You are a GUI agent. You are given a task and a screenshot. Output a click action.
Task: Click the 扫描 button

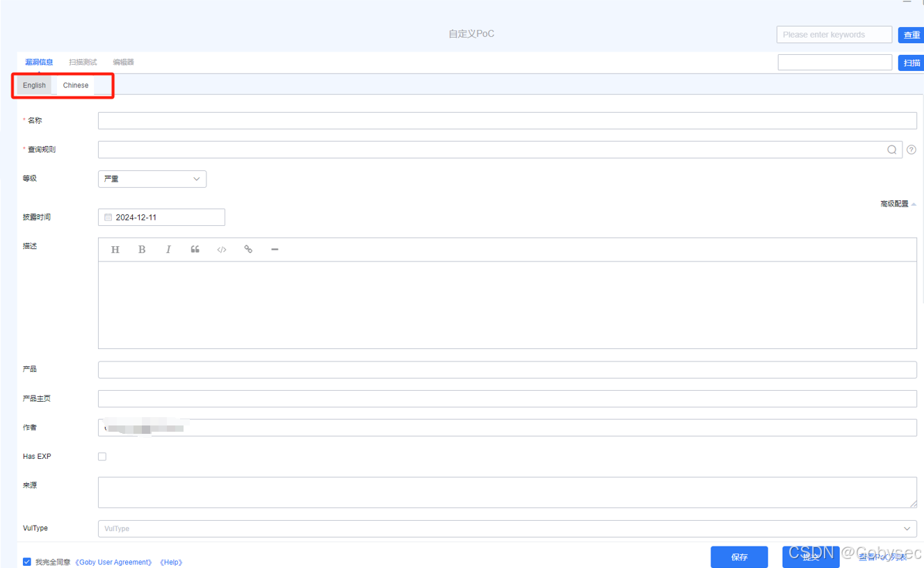(x=911, y=63)
